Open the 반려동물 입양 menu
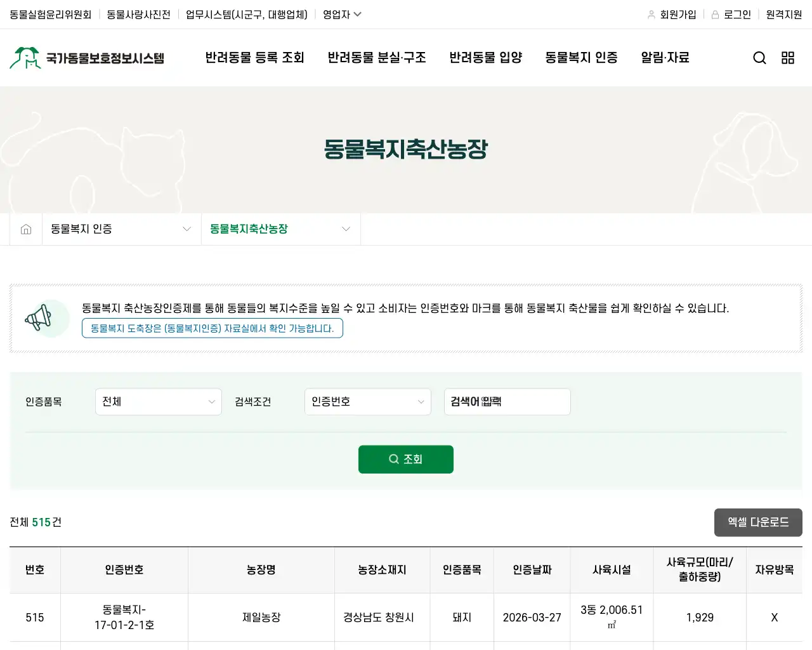Viewport: 812px width, 650px height. 486,58
